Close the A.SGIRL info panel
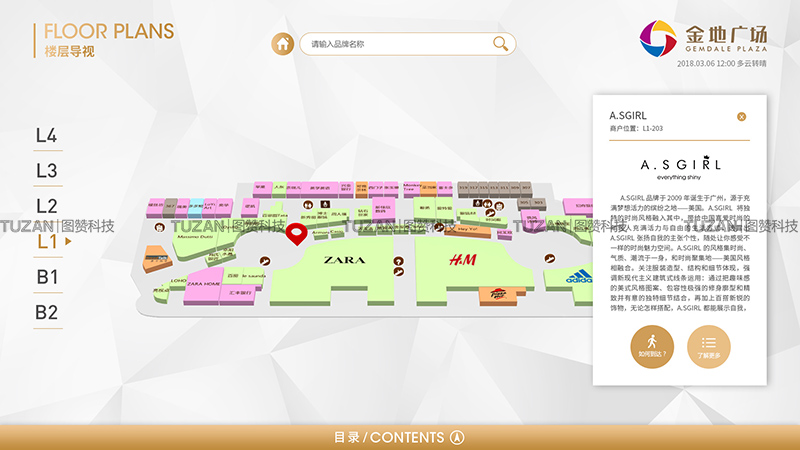Image resolution: width=800 pixels, height=450 pixels. click(x=741, y=117)
